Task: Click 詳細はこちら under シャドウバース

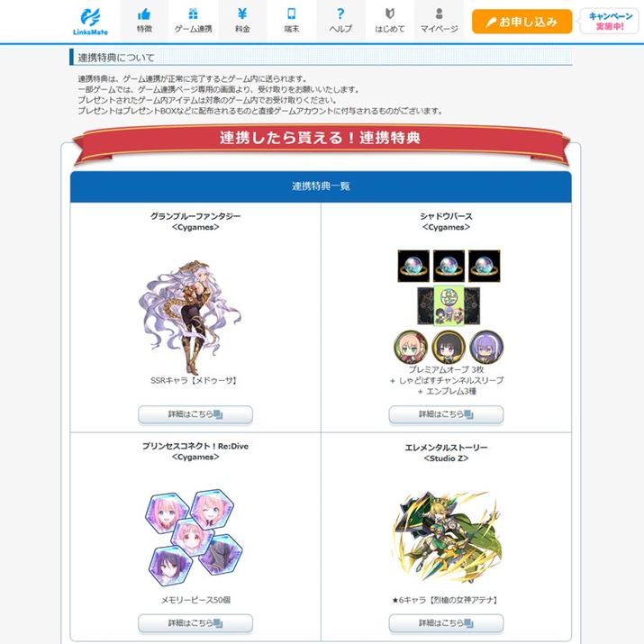Action: (446, 414)
